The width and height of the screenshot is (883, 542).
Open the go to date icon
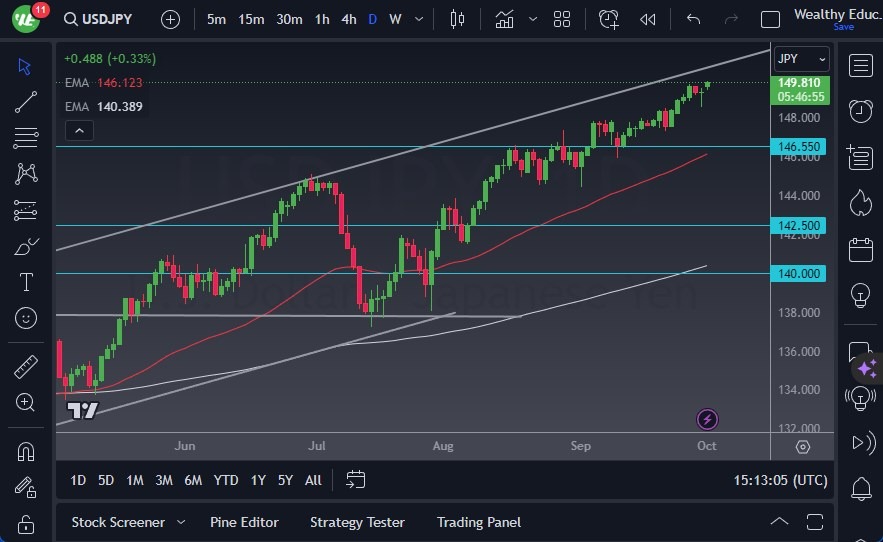click(356, 480)
